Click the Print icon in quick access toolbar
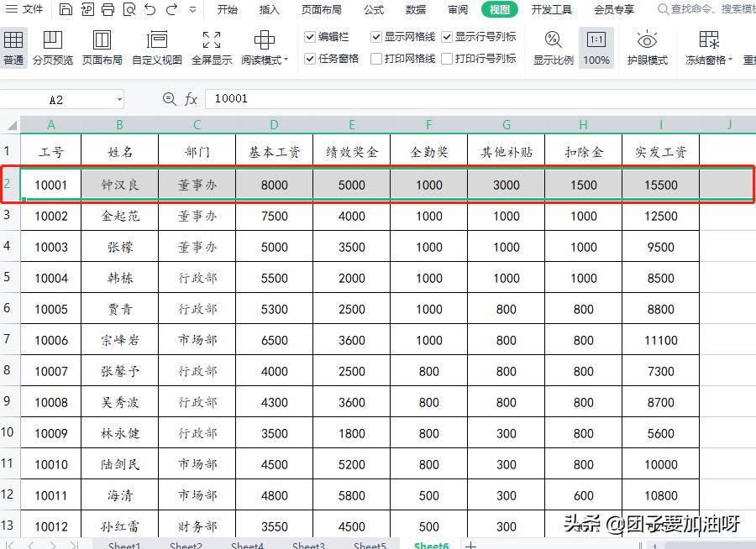Screen dimensions: 756x549 tap(108, 9)
